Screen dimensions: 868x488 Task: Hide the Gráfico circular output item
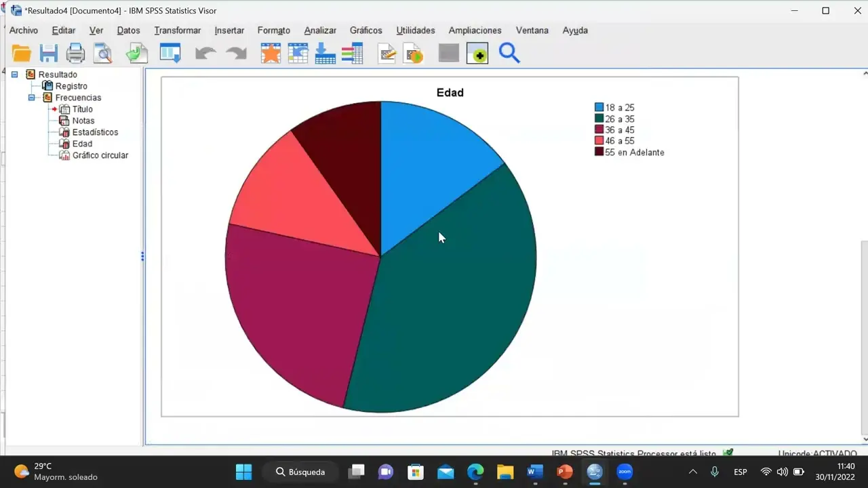click(x=100, y=155)
